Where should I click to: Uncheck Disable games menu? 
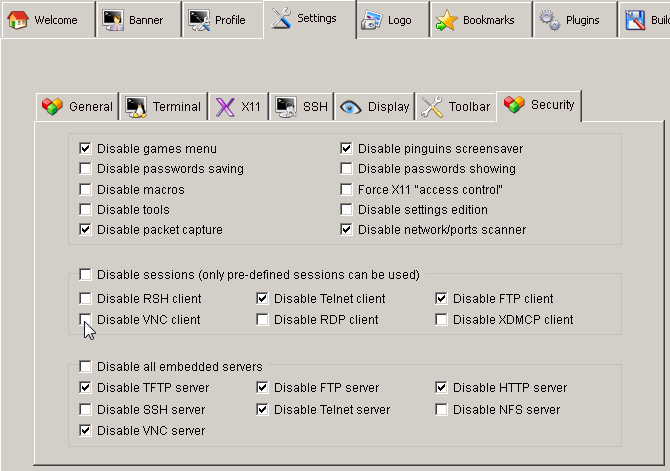(x=86, y=149)
